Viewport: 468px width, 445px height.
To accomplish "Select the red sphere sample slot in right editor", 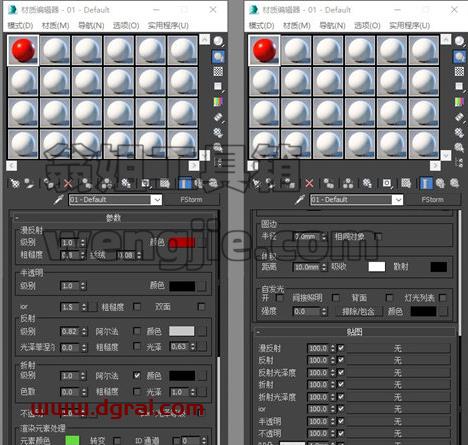I will coord(265,50).
